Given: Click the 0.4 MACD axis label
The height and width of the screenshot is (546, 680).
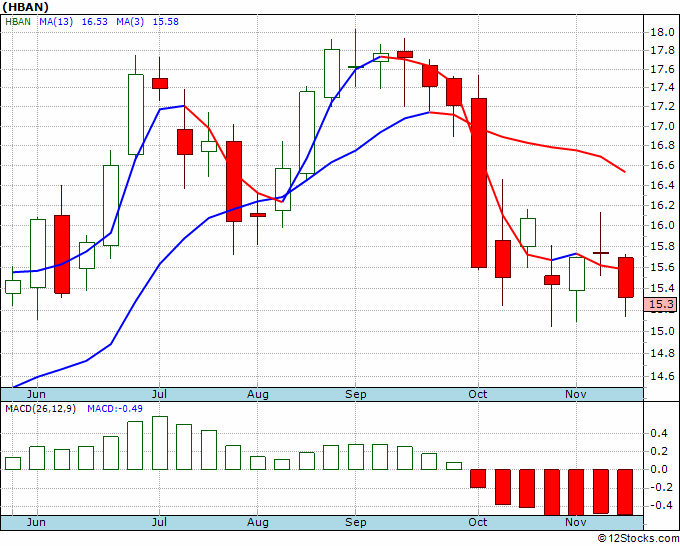Looking at the screenshot, I should 659,433.
